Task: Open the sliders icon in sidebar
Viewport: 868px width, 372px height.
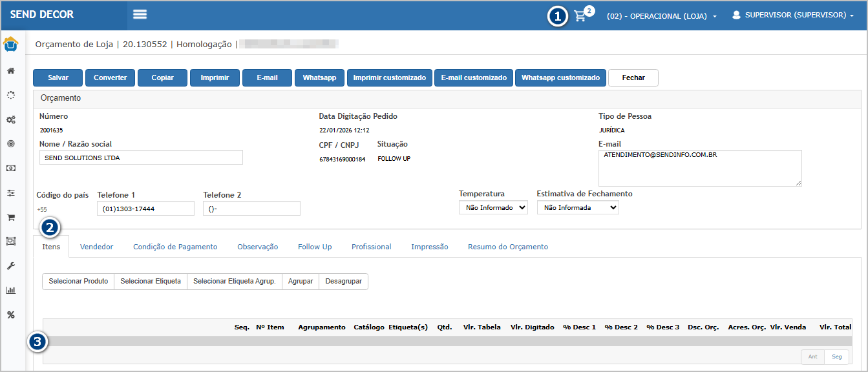Action: [11, 192]
